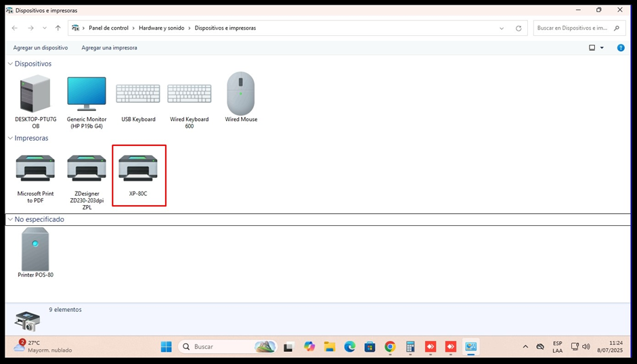
Task: Collapse the No especificado group
Action: click(x=10, y=219)
